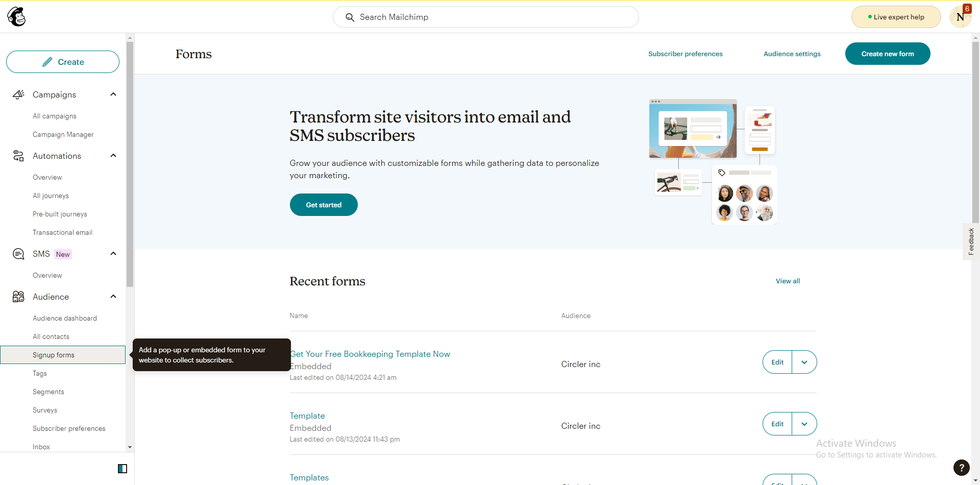Collapse the sidebar panel icon

[122, 469]
